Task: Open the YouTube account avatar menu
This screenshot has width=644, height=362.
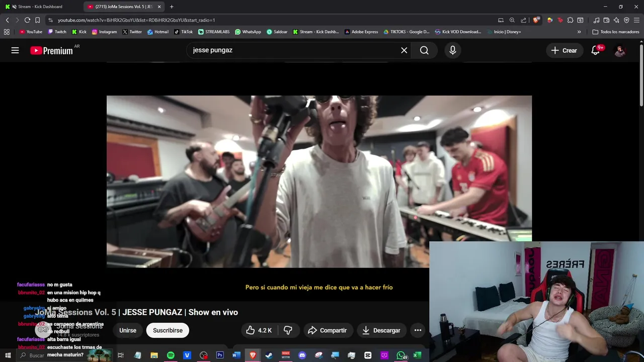Action: pos(620,50)
